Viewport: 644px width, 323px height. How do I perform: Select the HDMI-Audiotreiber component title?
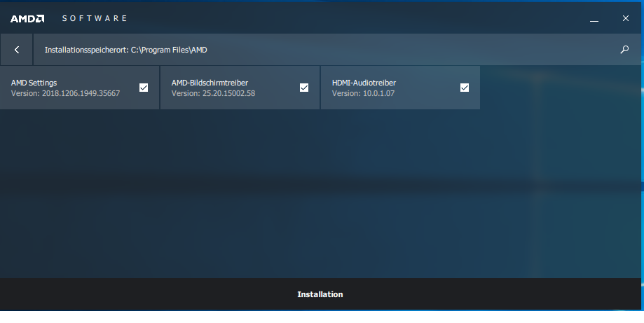pyautogui.click(x=364, y=83)
